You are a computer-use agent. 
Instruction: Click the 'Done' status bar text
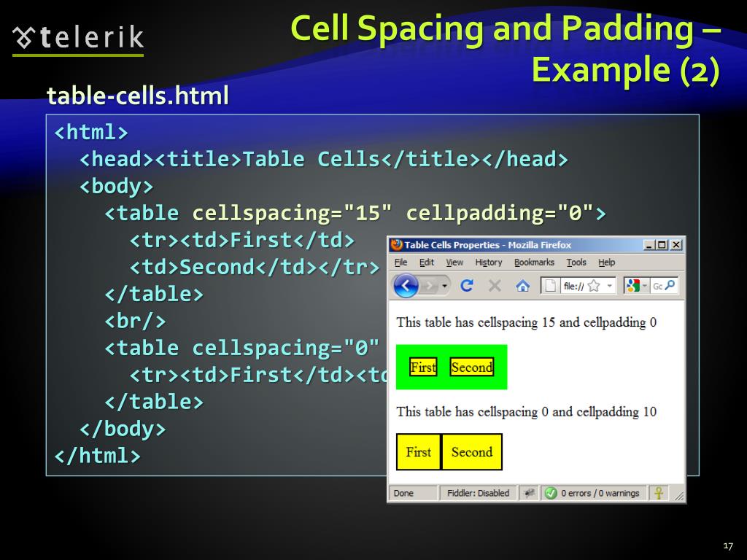[x=403, y=494]
